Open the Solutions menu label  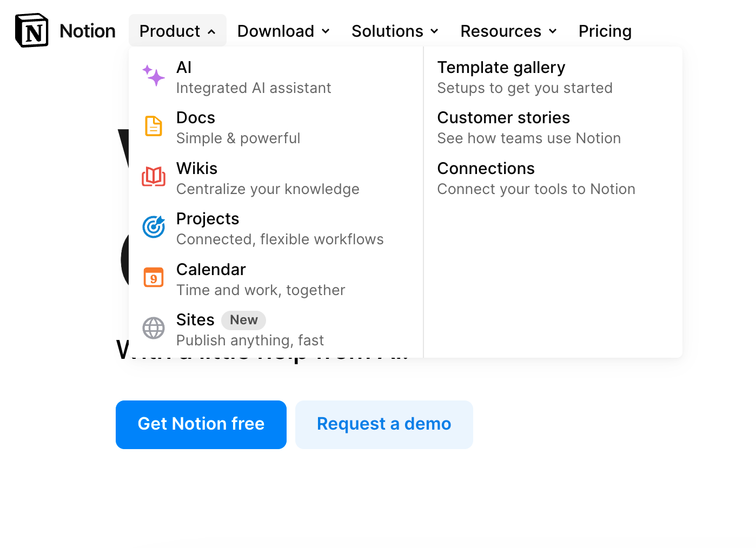[387, 31]
